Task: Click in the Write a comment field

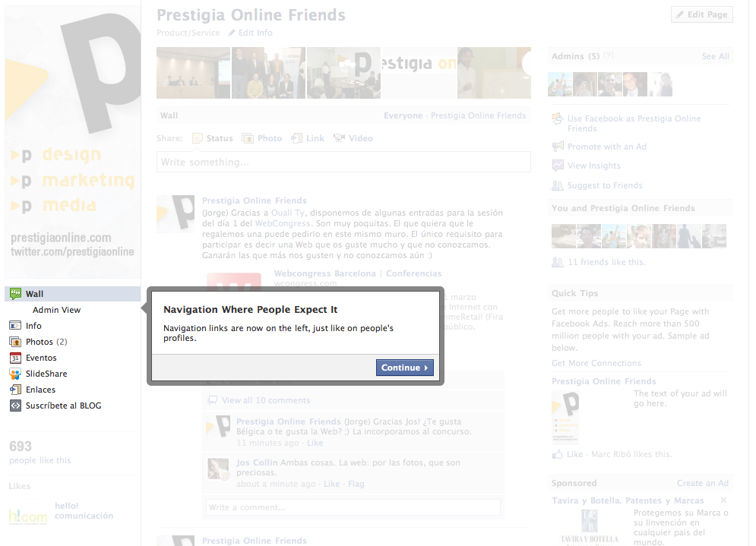Action: point(353,507)
